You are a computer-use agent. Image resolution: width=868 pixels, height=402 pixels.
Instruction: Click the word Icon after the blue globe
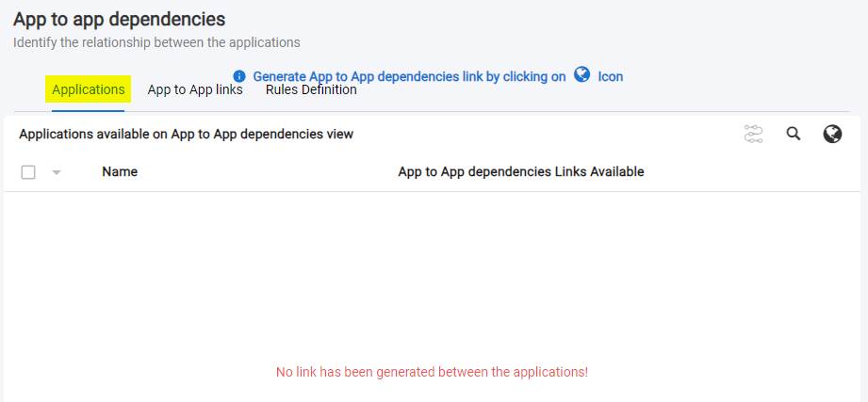611,76
